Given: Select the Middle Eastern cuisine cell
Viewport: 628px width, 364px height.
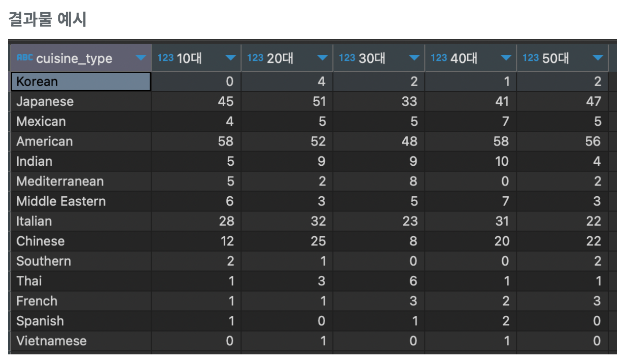Looking at the screenshot, I should (81, 201).
